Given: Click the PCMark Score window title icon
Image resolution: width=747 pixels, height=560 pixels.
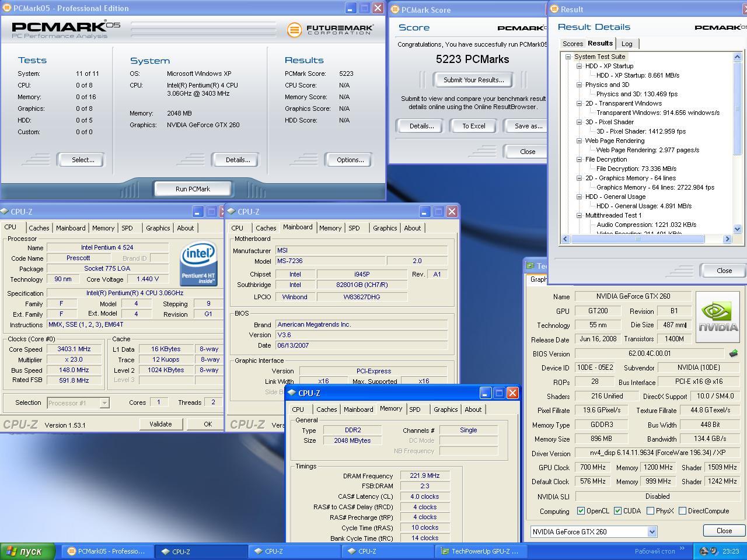Looking at the screenshot, I should tap(395, 9).
